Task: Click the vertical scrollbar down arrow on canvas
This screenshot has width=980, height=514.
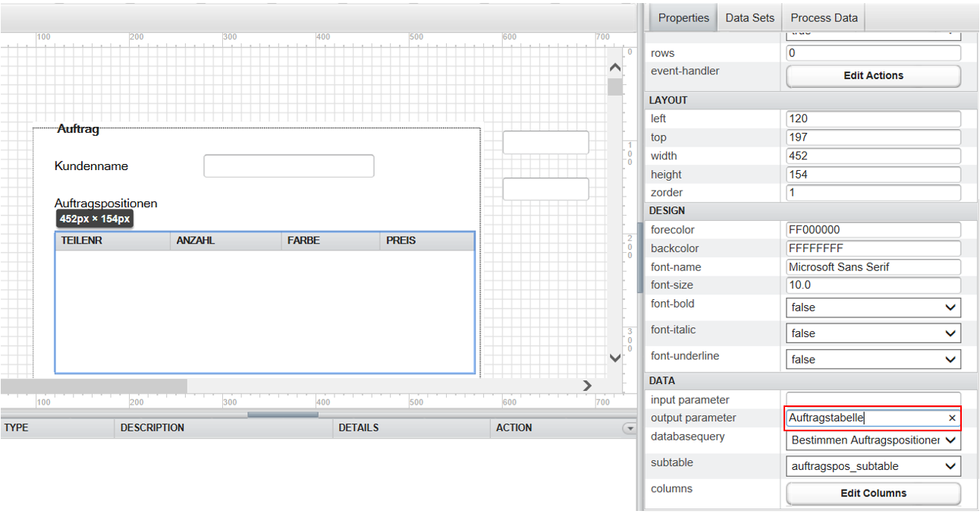Action: click(x=615, y=358)
